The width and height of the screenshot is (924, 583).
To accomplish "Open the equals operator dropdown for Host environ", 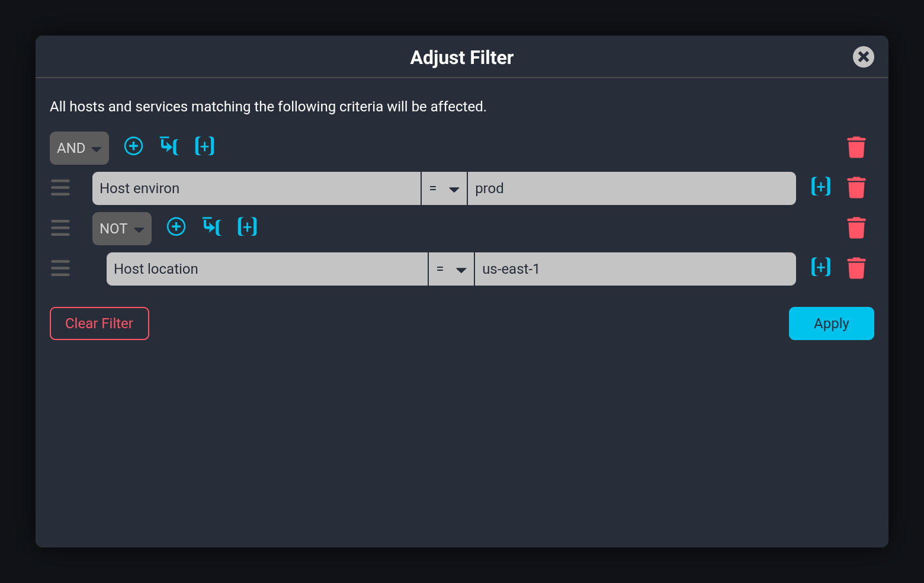I will click(444, 188).
